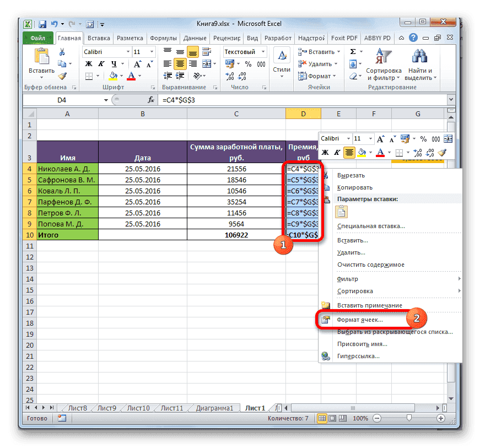Switch to the Вставка ribbon tab
The image size is (480, 448).
tap(100, 37)
